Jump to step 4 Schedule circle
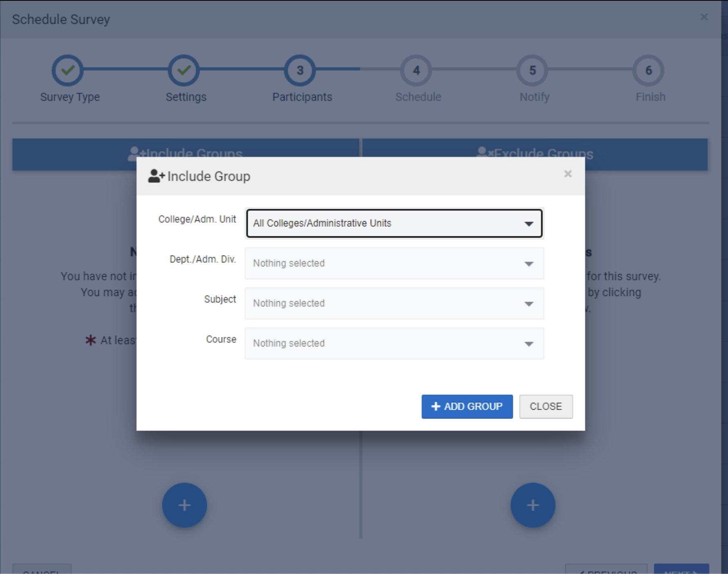 (416, 70)
